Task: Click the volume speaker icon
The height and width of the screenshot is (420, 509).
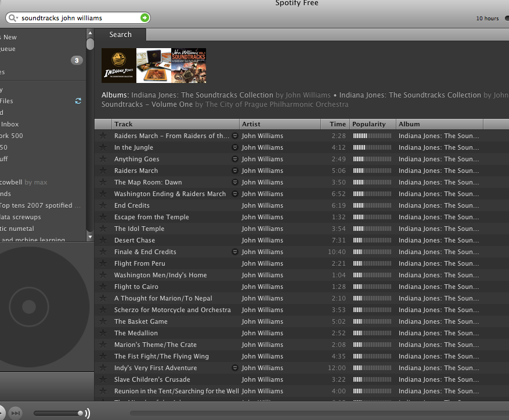Action: click(87, 413)
